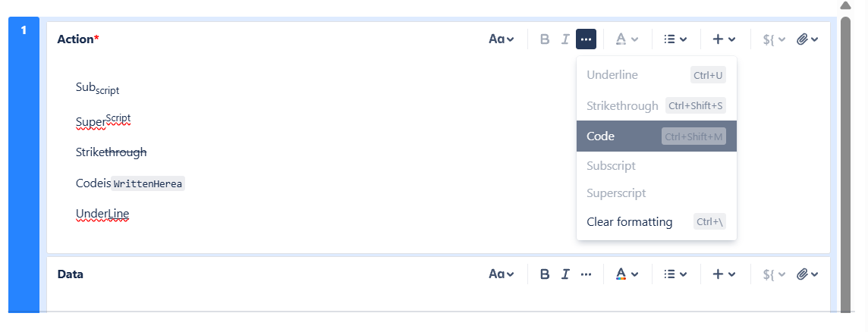Choose Clear formatting in the menu
The image size is (868, 332).
click(630, 222)
